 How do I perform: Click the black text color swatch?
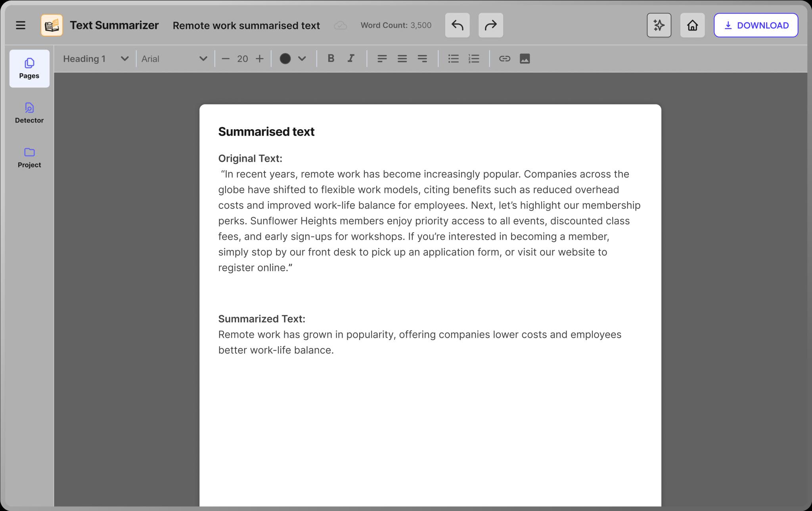[285, 59]
